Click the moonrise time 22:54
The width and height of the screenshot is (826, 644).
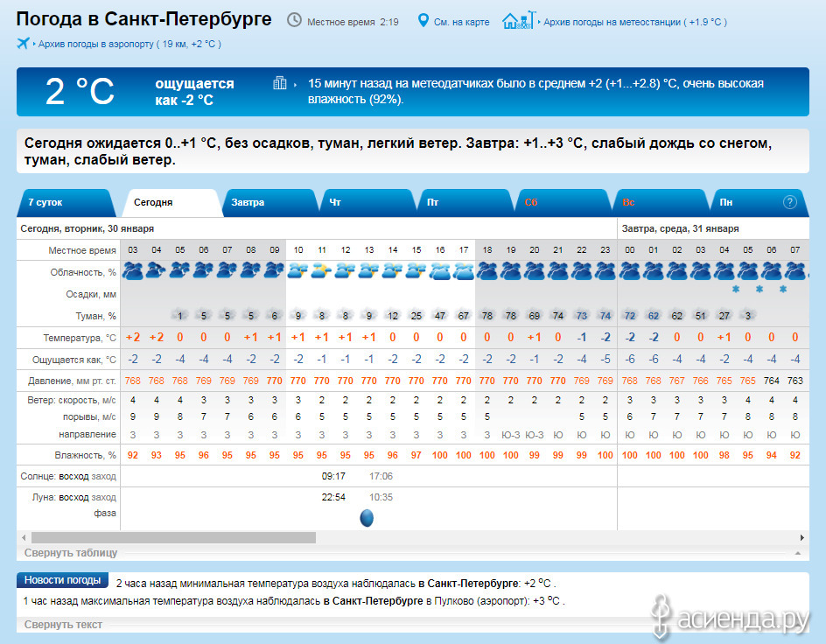point(333,497)
